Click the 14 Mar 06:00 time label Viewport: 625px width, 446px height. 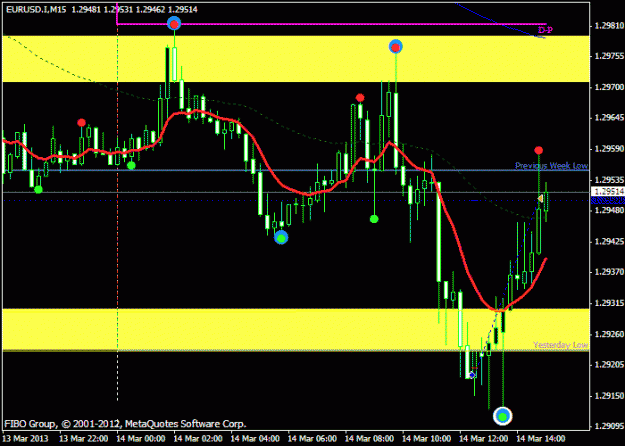click(x=312, y=438)
